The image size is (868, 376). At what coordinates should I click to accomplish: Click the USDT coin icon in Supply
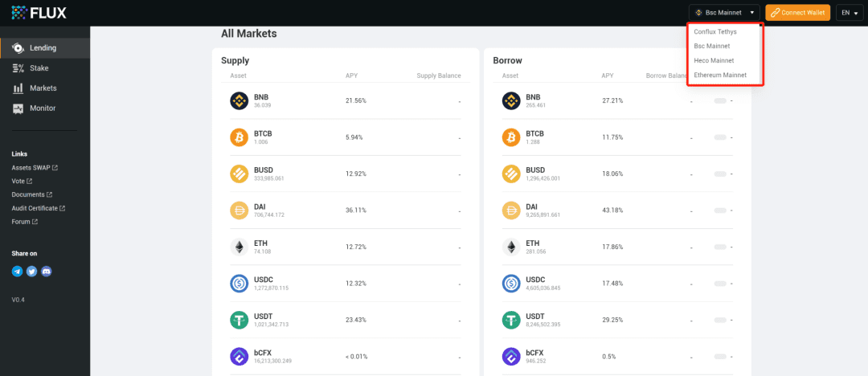240,320
